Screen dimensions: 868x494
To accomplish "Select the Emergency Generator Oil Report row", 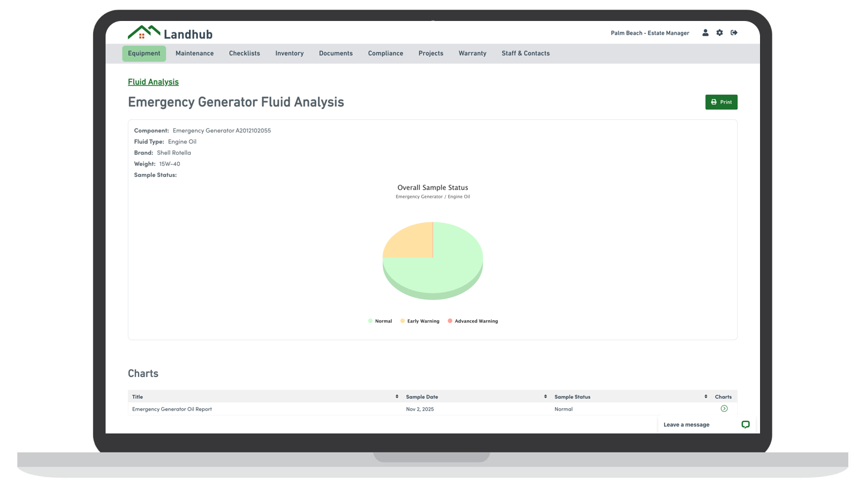I will [x=172, y=409].
